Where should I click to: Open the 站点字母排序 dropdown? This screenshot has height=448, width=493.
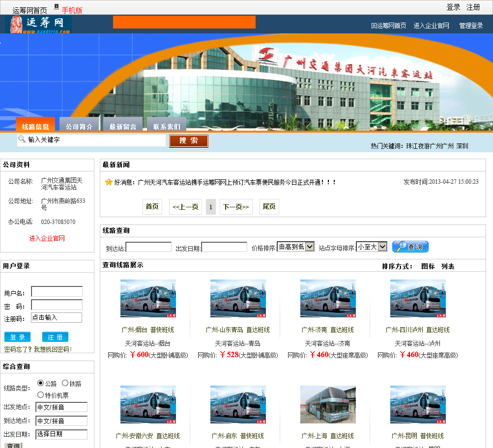point(372,247)
